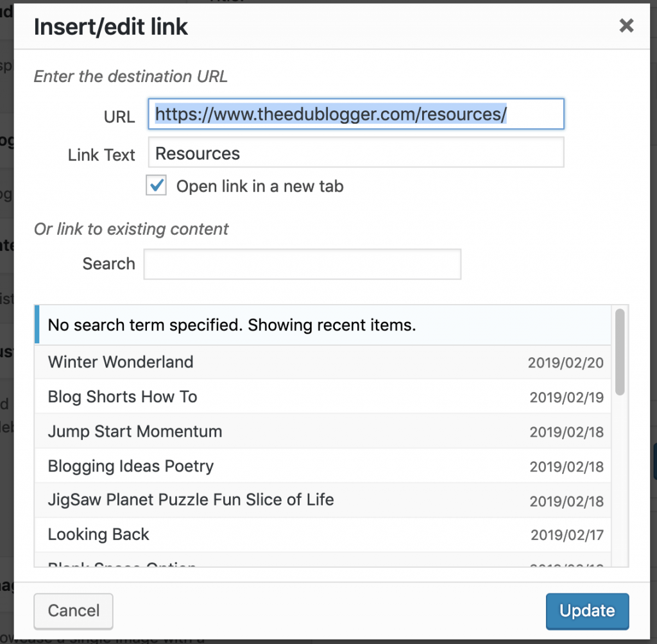This screenshot has width=657, height=644.
Task: Select Blogging Ideas Poetry post
Action: click(323, 466)
